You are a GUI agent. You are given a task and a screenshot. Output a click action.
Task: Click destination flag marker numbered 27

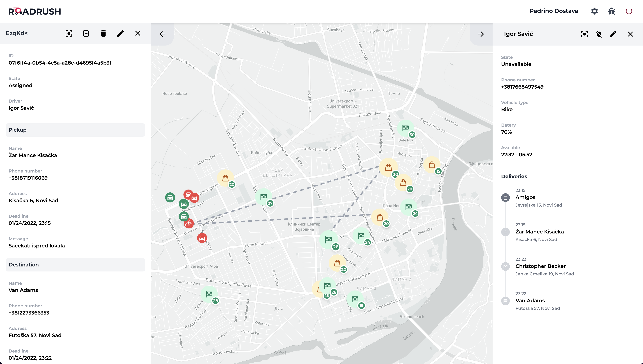[264, 197]
